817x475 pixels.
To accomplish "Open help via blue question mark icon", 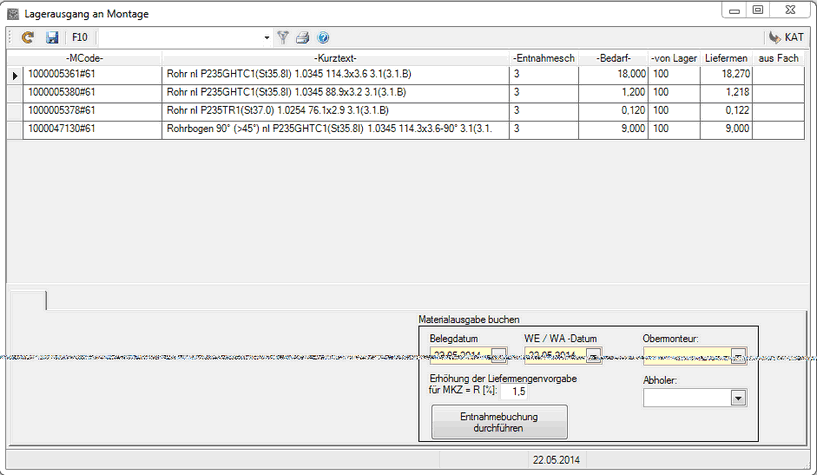I will pyautogui.click(x=323, y=38).
